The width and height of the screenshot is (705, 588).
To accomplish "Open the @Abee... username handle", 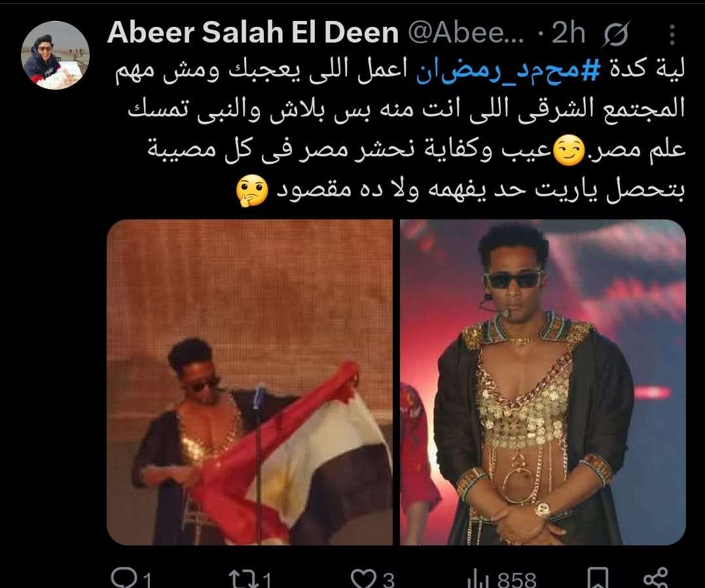I will pyautogui.click(x=466, y=33).
